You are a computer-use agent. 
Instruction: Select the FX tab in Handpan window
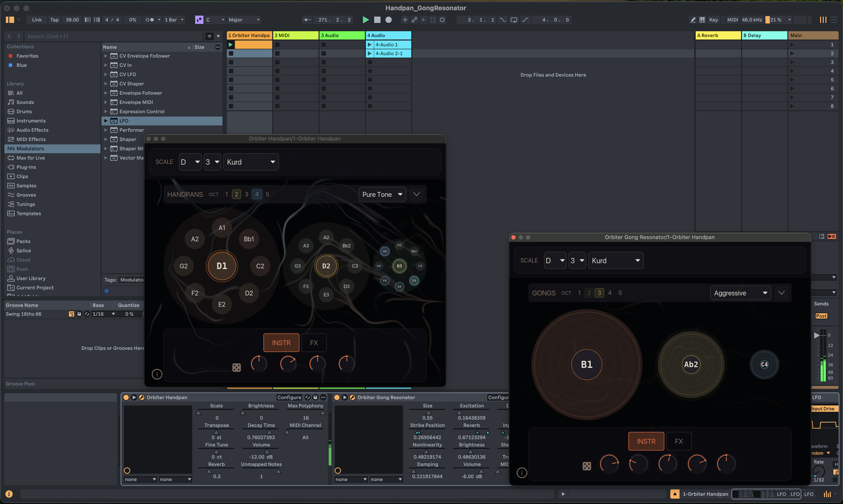point(314,343)
